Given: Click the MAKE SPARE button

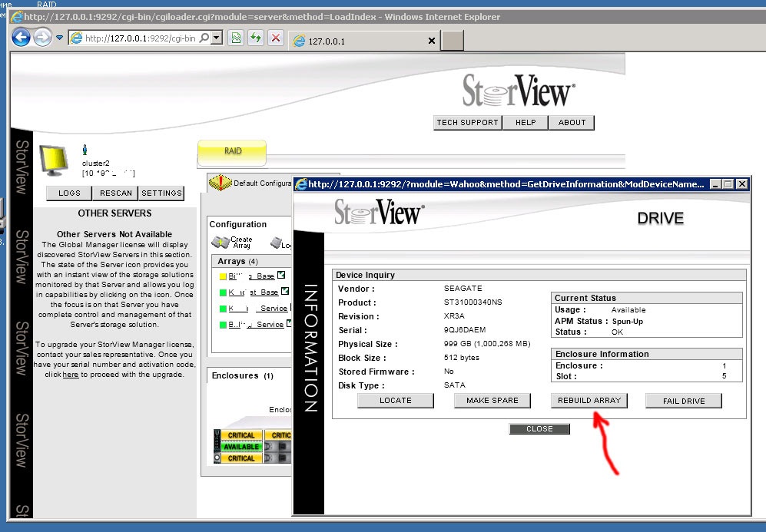Looking at the screenshot, I should pos(492,400).
